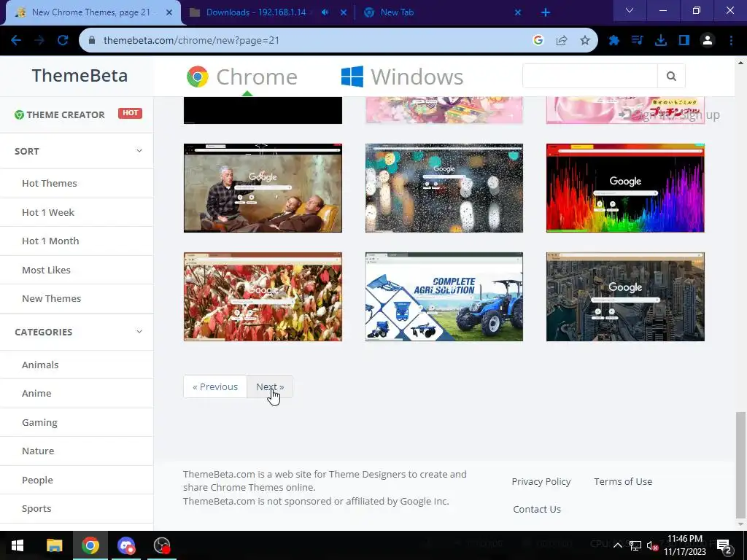
Task: Open the men on couch theme thumbnail
Action: (263, 188)
